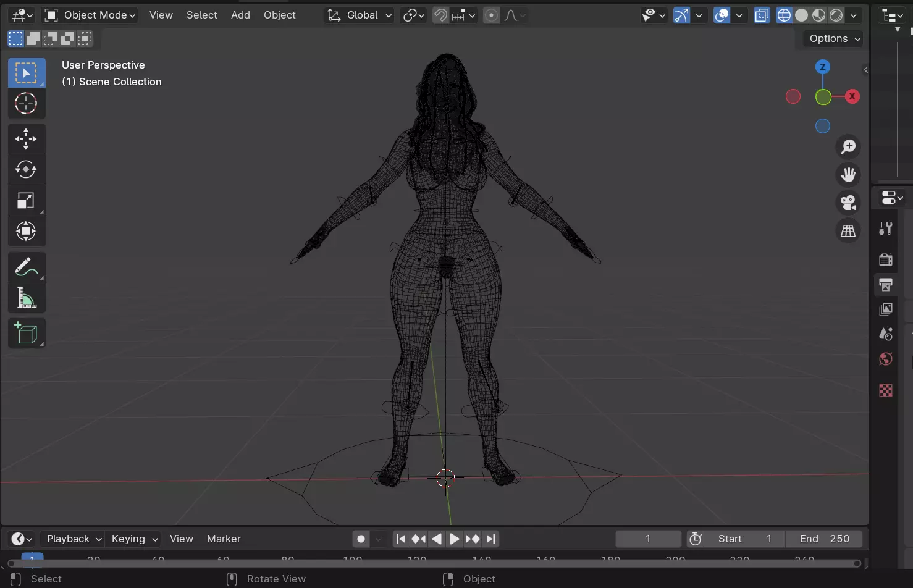Open the 3D viewport editor type dropdown

[x=22, y=15]
